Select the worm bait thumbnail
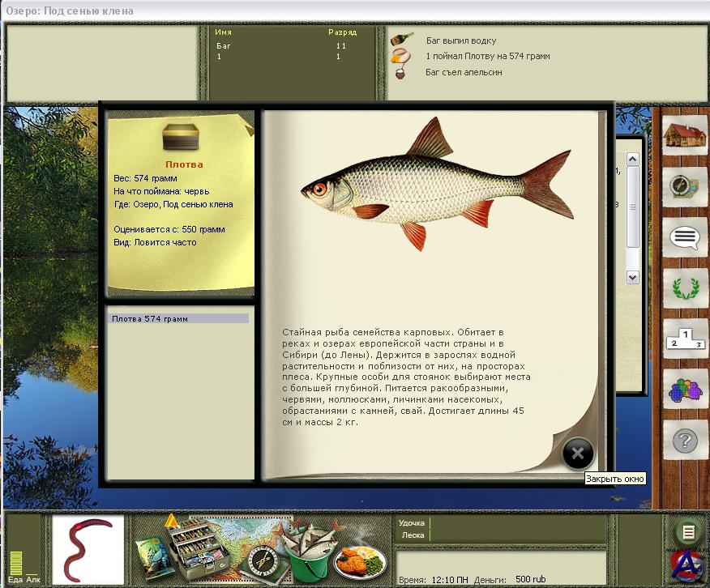The width and height of the screenshot is (710, 588). click(x=88, y=549)
